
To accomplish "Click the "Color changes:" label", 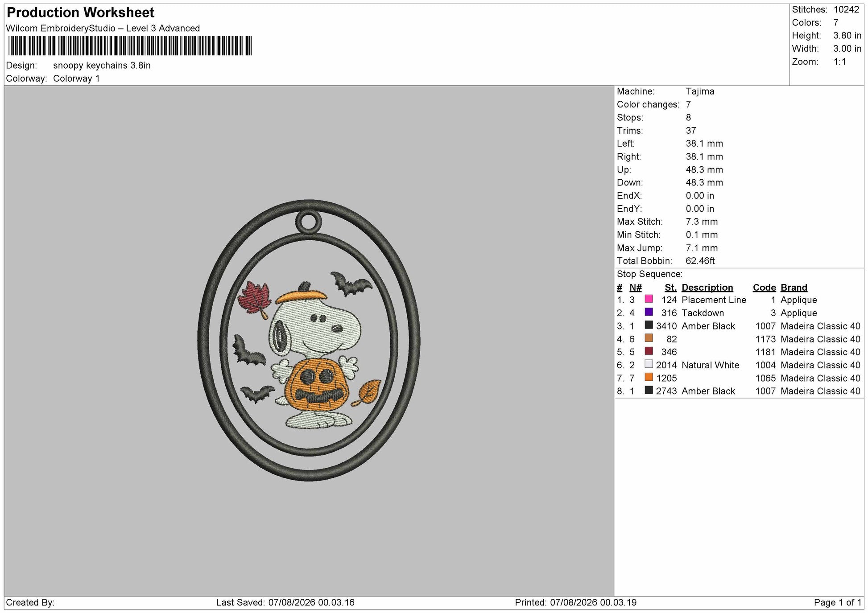I will 648,105.
